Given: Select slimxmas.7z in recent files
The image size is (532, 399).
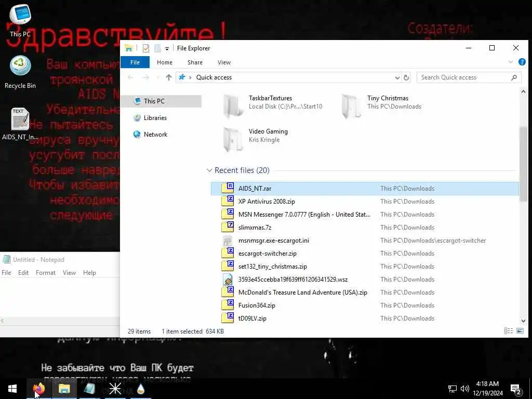Looking at the screenshot, I should coord(365,228).
